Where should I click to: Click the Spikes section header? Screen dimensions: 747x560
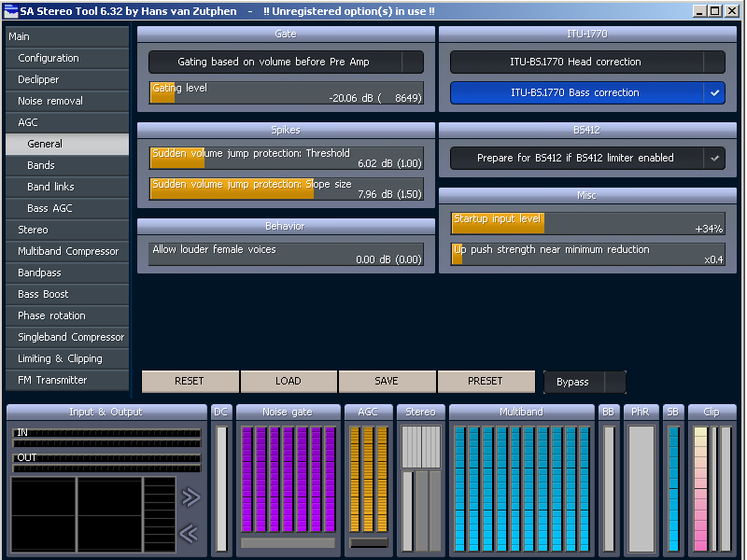pyautogui.click(x=286, y=130)
